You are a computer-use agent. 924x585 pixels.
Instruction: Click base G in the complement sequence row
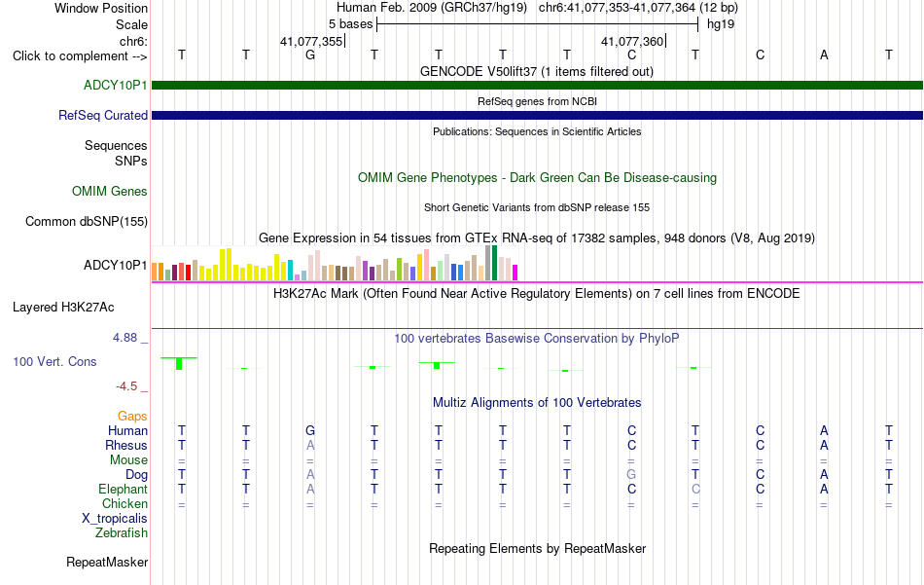click(x=310, y=55)
